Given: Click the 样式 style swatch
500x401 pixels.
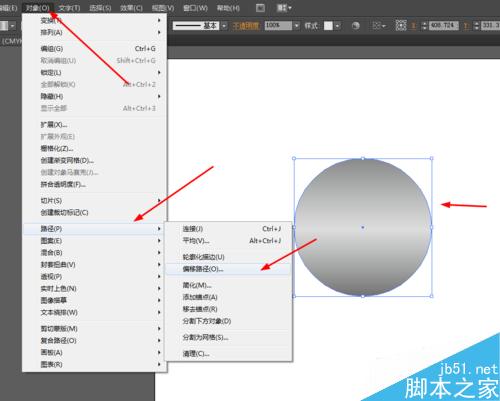Looking at the screenshot, I should [x=328, y=26].
